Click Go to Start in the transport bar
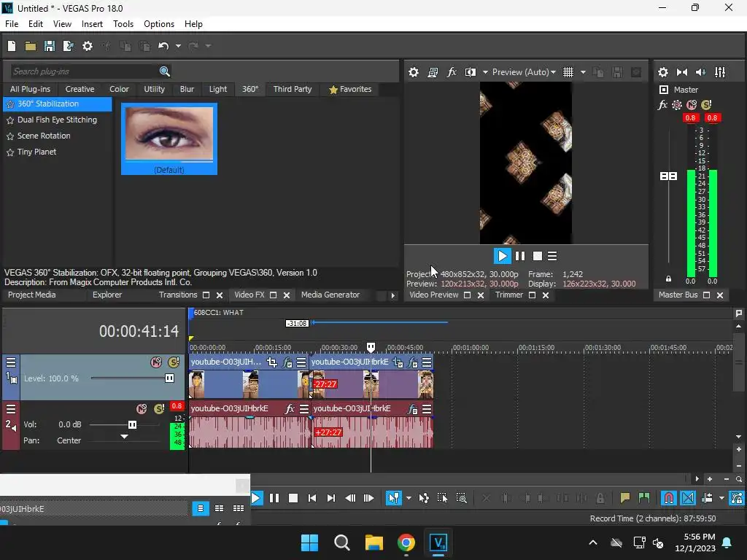The height and width of the screenshot is (560, 747). tap(312, 498)
